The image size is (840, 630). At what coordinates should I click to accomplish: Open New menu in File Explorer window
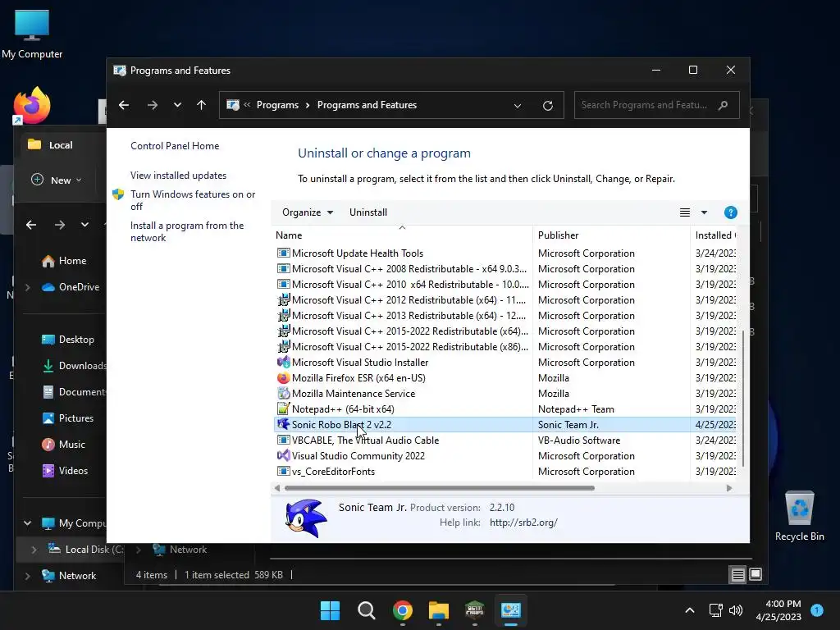(x=57, y=180)
